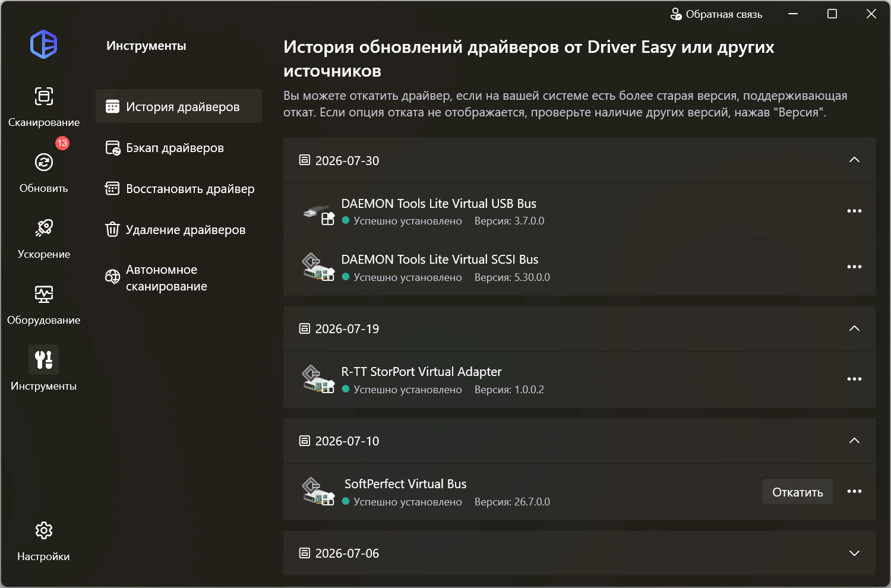891x588 pixels.
Task: Click calendar icon beside 2026-07-30
Action: pos(305,160)
